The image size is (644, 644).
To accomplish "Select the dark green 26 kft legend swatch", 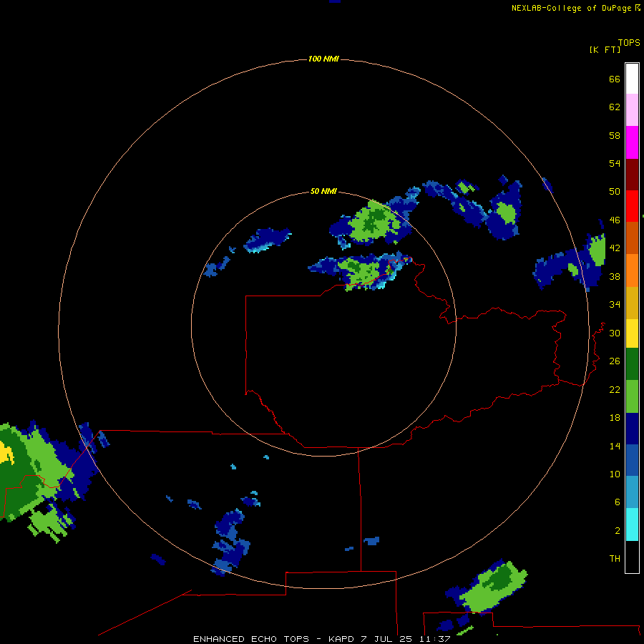I will click(x=632, y=364).
